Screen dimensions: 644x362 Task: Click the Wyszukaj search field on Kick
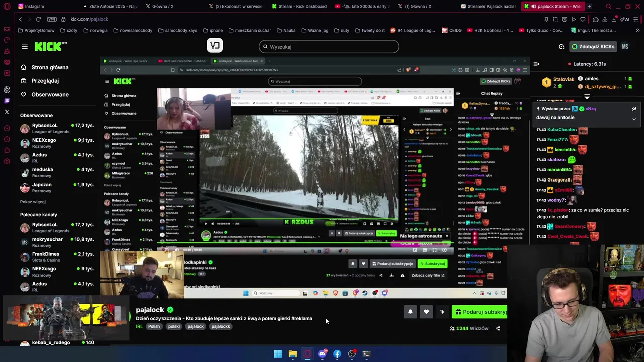point(329,47)
